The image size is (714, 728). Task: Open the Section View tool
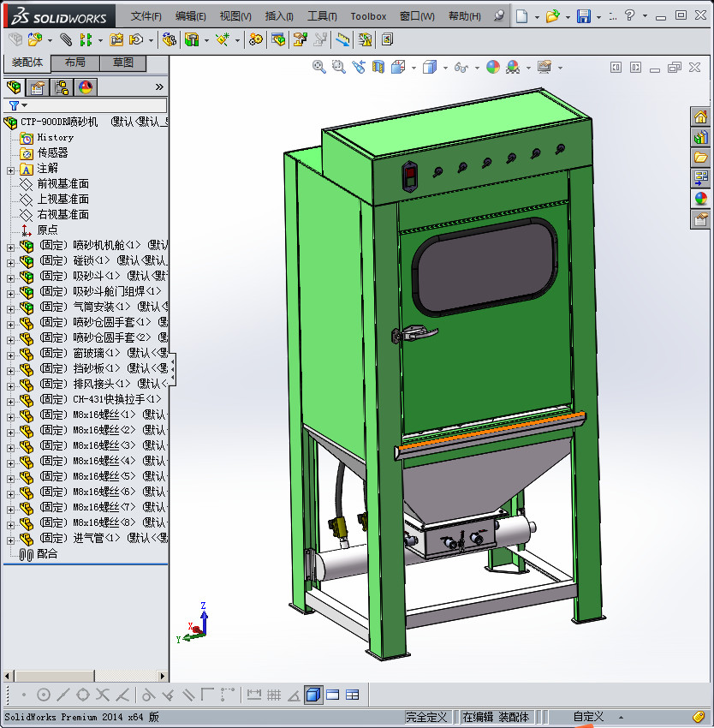point(378,67)
